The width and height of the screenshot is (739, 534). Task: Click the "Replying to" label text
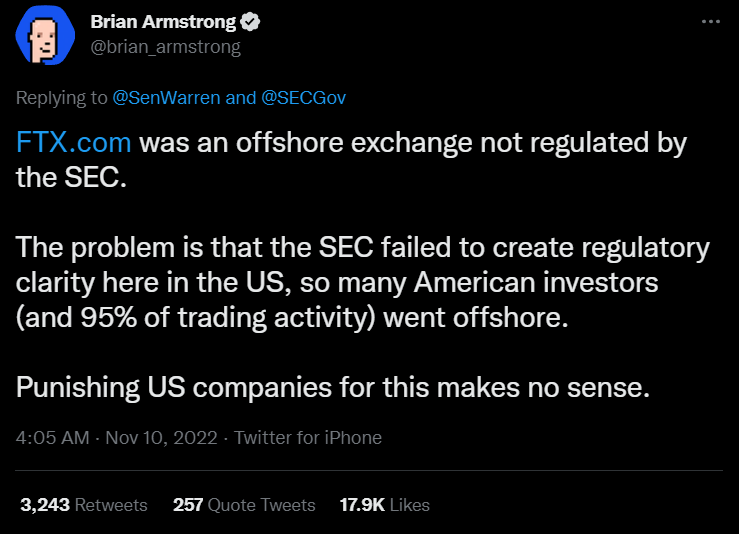(60, 98)
